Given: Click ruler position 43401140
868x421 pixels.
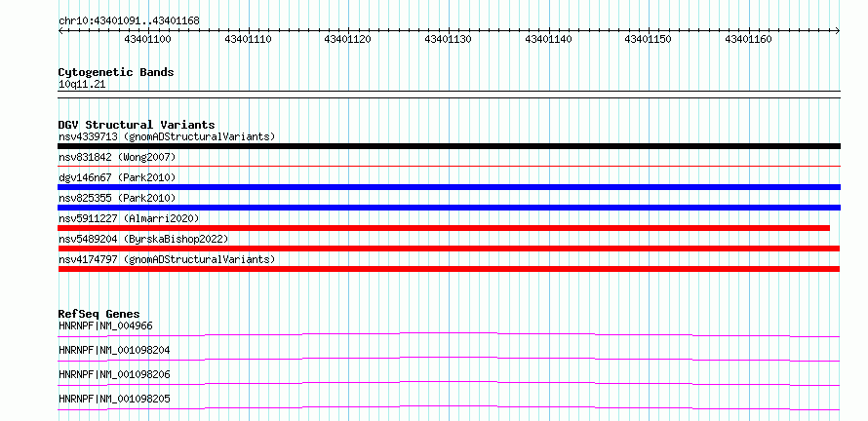Looking at the screenshot, I should [x=548, y=39].
